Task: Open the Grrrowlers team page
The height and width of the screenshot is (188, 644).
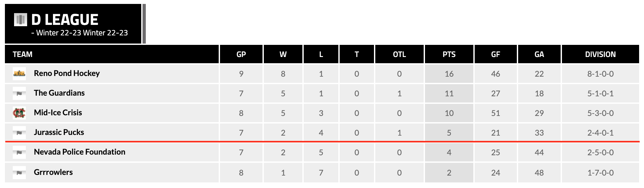Action: coord(53,172)
